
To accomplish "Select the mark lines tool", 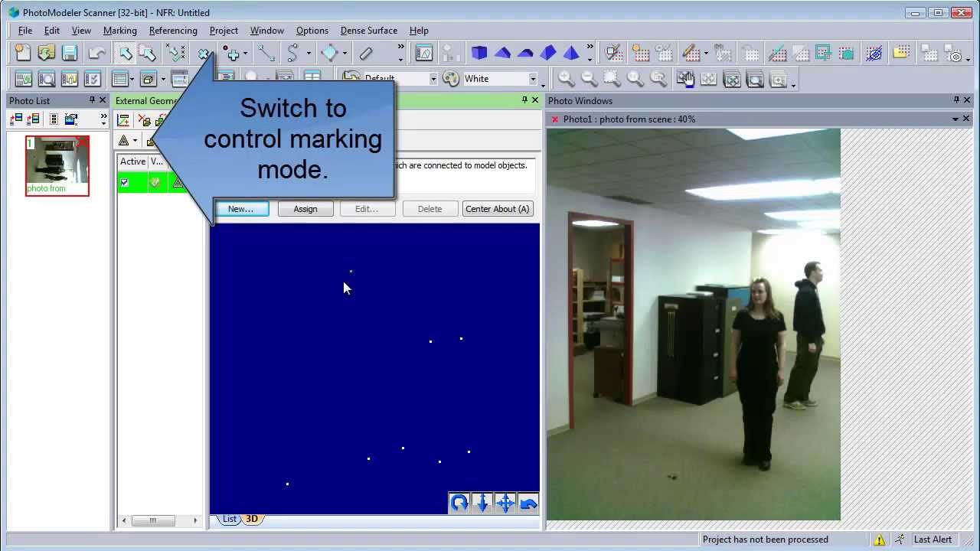I will pyautogui.click(x=266, y=54).
